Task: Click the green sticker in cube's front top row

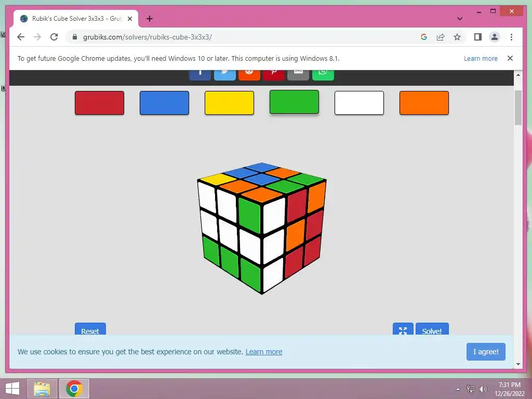Action: pos(249,215)
